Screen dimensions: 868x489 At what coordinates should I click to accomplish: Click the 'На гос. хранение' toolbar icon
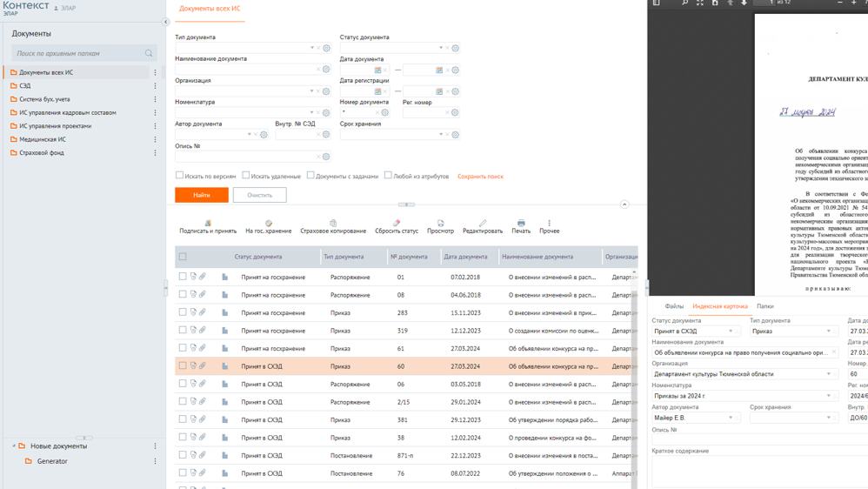269,223
